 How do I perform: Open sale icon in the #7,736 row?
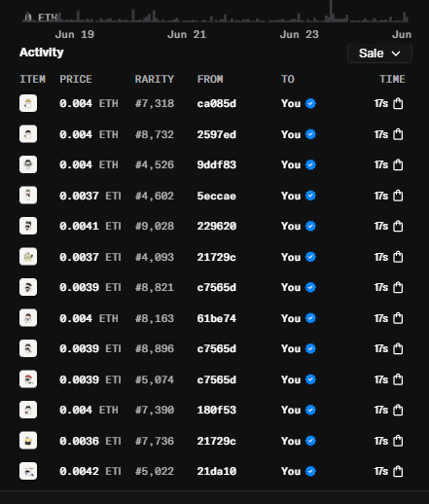click(398, 441)
